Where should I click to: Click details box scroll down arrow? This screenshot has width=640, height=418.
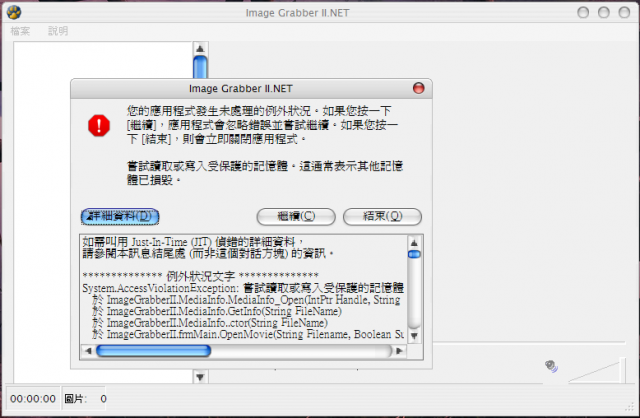point(414,336)
